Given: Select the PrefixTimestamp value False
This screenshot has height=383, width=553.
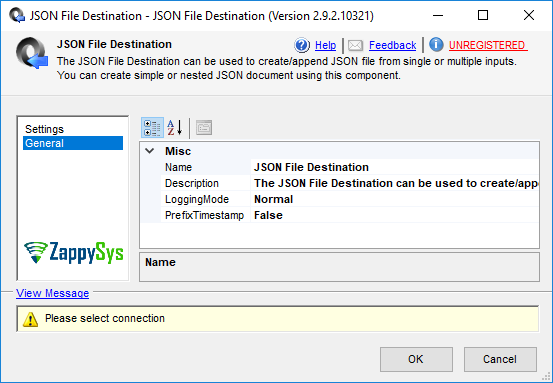Looking at the screenshot, I should point(395,215).
